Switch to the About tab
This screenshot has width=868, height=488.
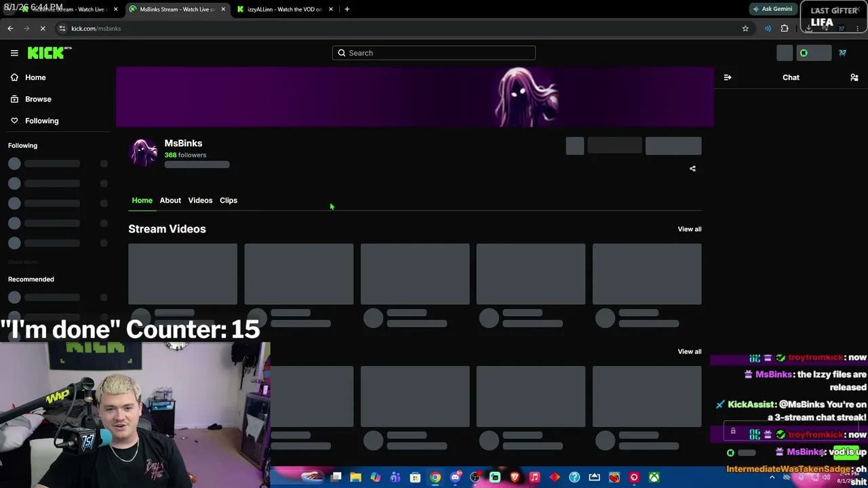tap(170, 201)
